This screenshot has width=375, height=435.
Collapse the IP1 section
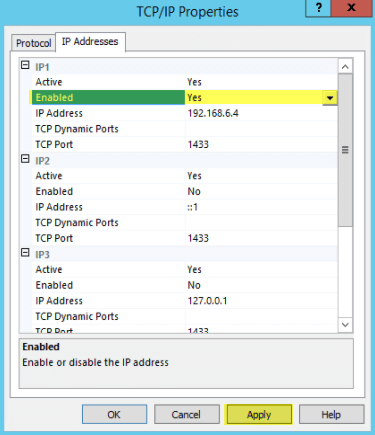[x=25, y=65]
